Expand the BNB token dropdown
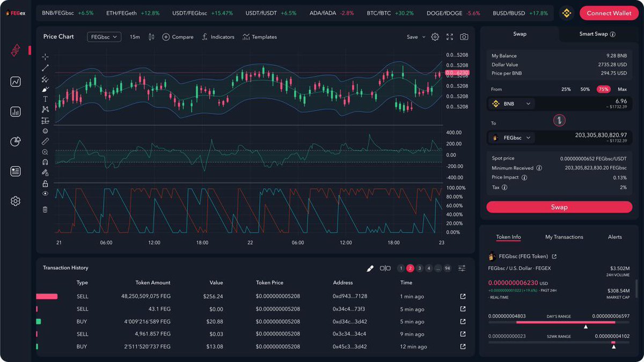 pyautogui.click(x=511, y=104)
